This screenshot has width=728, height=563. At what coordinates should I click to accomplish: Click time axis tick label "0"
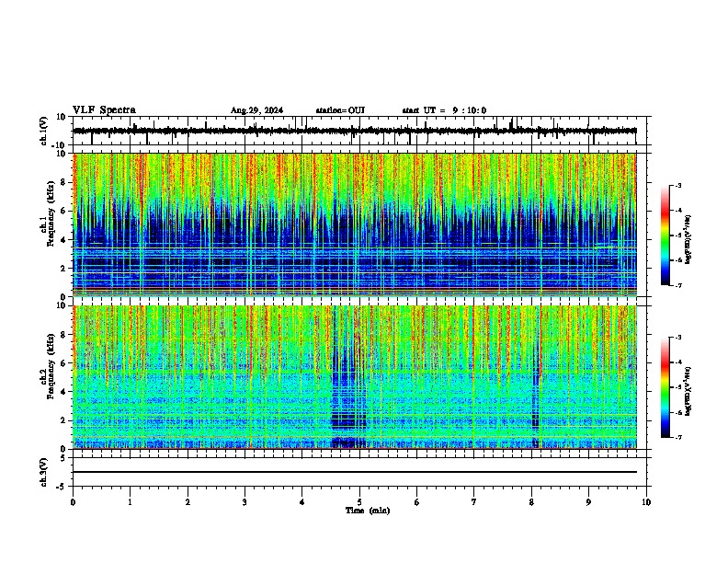click(x=73, y=502)
